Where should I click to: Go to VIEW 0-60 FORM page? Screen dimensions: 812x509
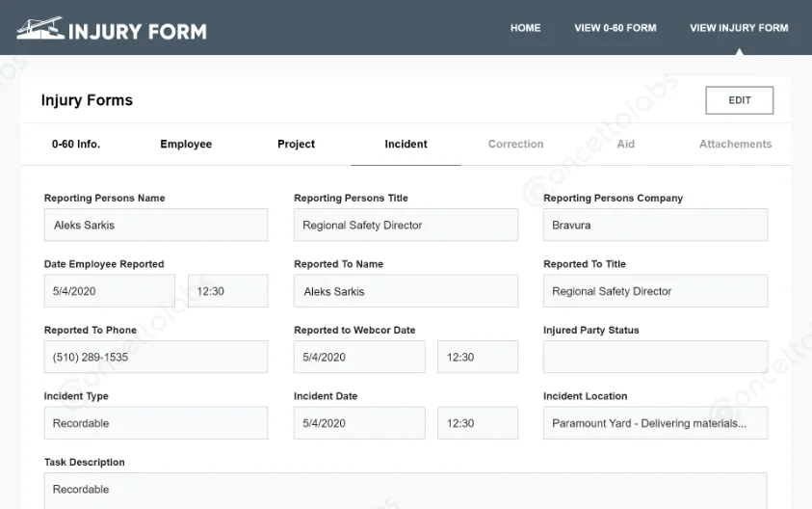point(615,28)
